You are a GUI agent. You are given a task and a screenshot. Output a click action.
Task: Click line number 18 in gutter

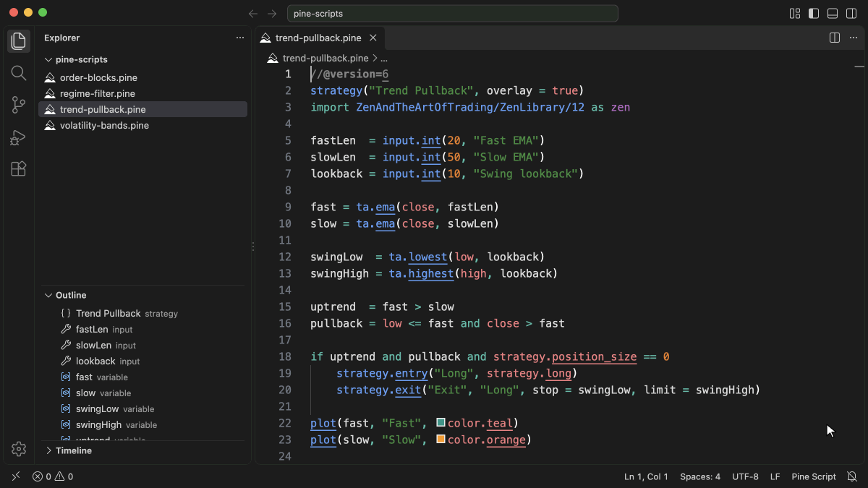click(285, 356)
